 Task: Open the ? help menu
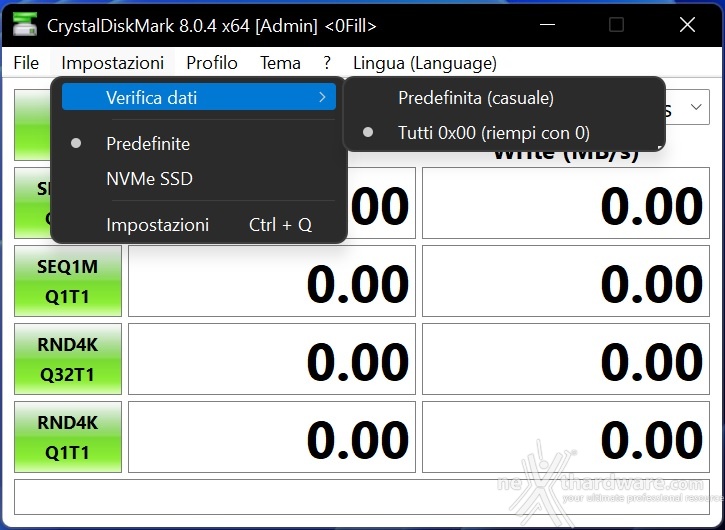[327, 63]
